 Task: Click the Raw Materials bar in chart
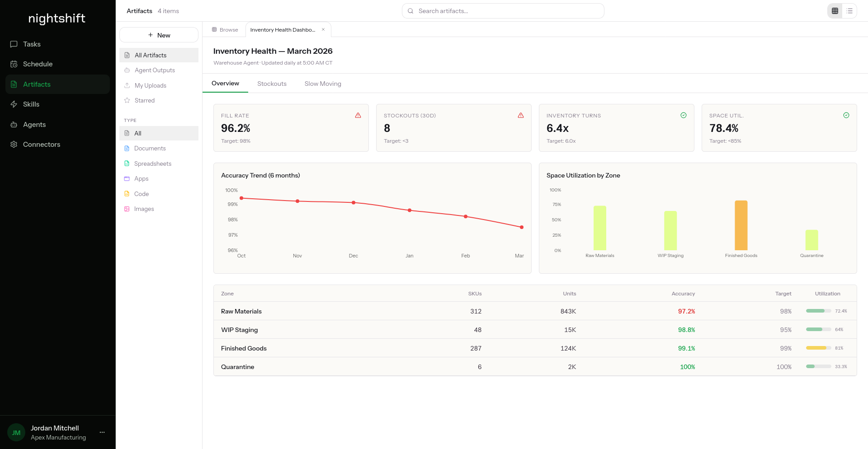(x=600, y=228)
